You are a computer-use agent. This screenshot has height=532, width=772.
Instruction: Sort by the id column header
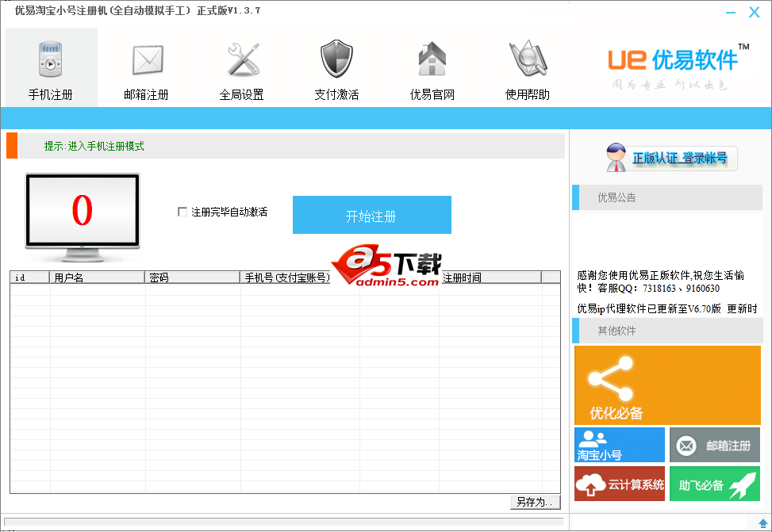pyautogui.click(x=29, y=277)
